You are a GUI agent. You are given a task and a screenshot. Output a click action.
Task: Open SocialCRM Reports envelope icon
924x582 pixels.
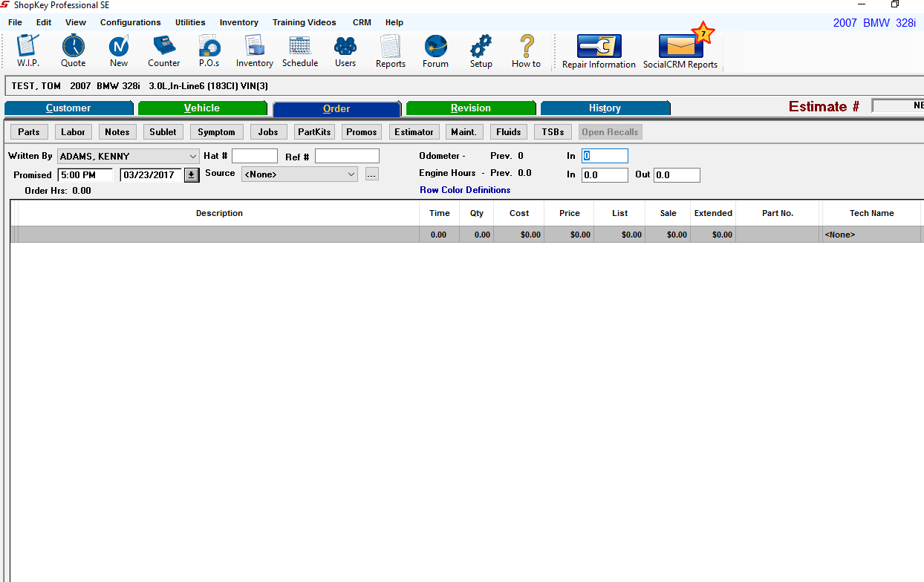[x=680, y=52]
